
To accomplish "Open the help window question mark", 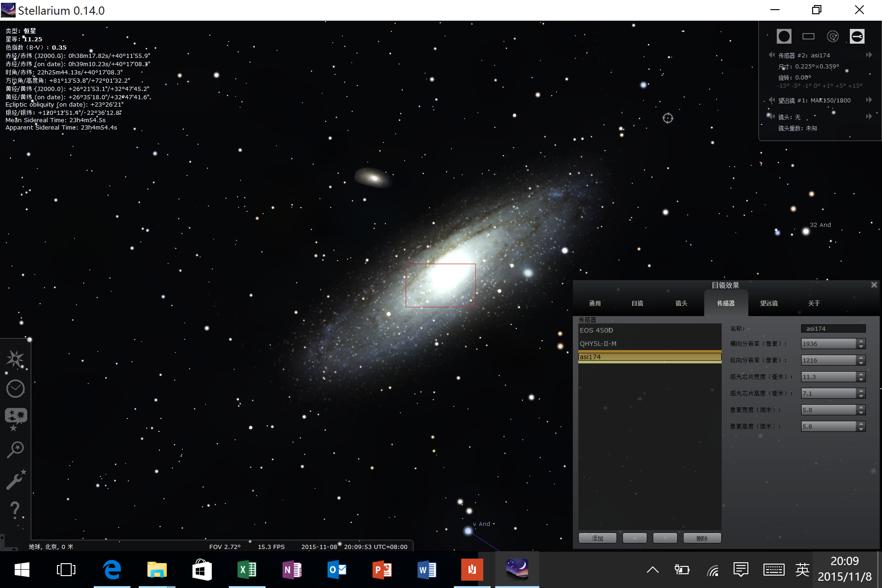I will pos(15,510).
